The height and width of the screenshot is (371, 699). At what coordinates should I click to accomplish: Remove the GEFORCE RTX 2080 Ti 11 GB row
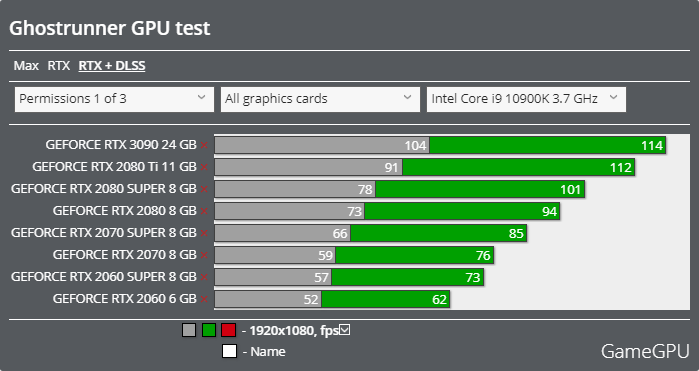click(x=204, y=167)
